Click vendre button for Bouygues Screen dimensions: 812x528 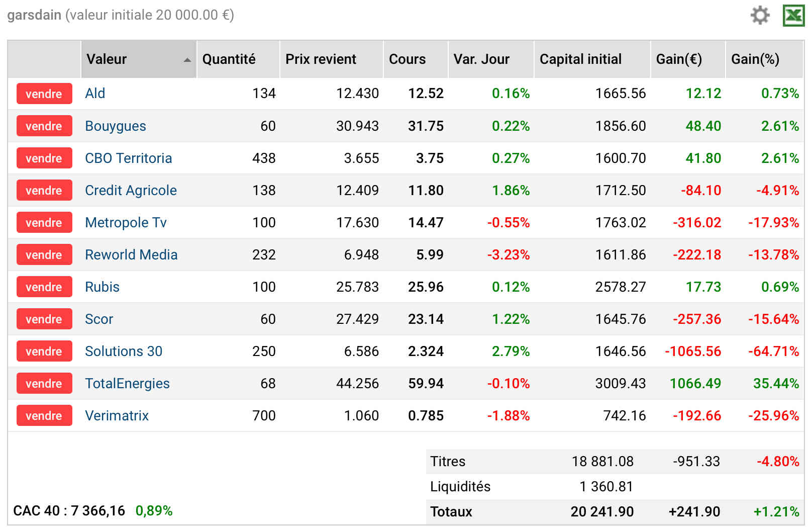(44, 126)
